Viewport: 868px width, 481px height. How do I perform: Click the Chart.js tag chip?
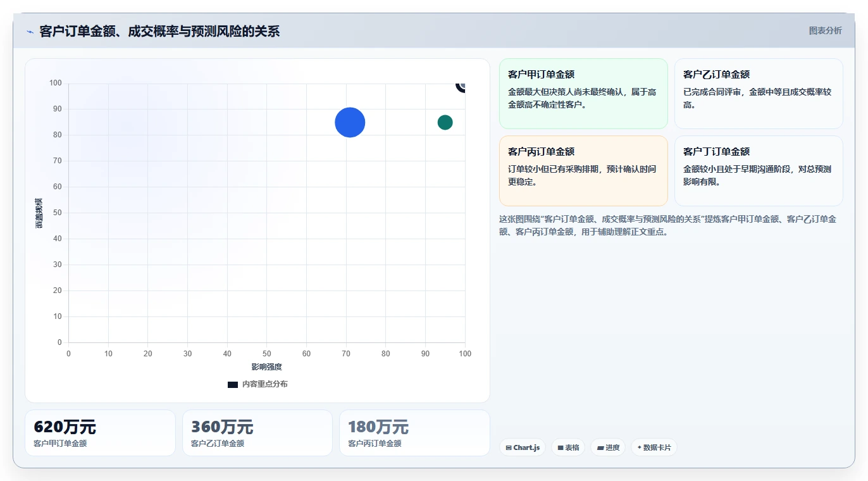click(x=522, y=447)
